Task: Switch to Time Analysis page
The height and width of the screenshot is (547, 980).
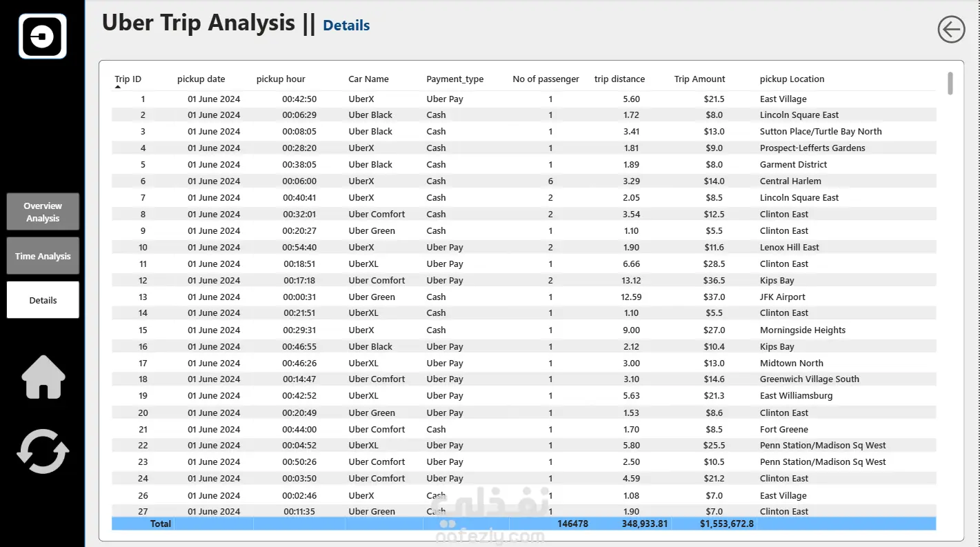Action: [43, 256]
